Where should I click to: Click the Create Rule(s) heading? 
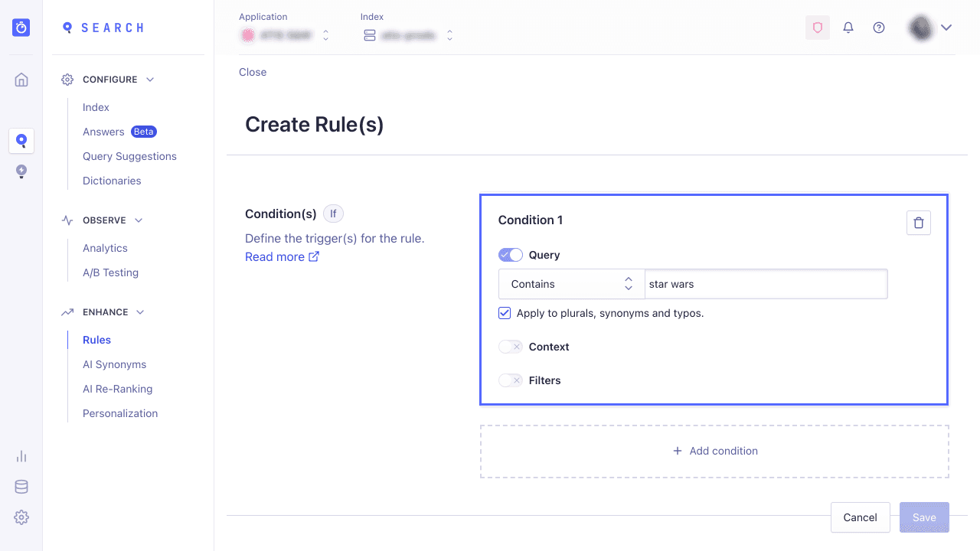(315, 125)
